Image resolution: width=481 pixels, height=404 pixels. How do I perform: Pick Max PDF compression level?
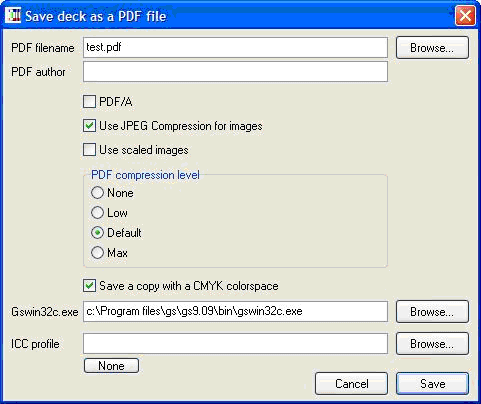[x=97, y=253]
